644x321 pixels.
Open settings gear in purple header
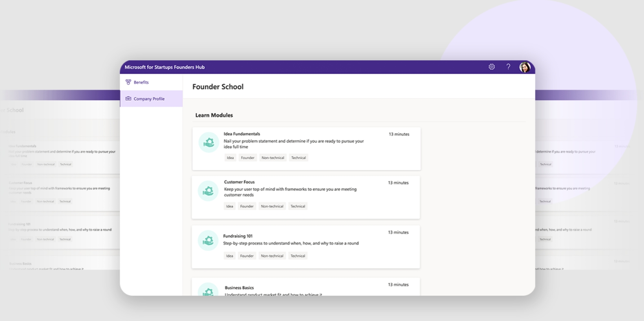pos(491,67)
